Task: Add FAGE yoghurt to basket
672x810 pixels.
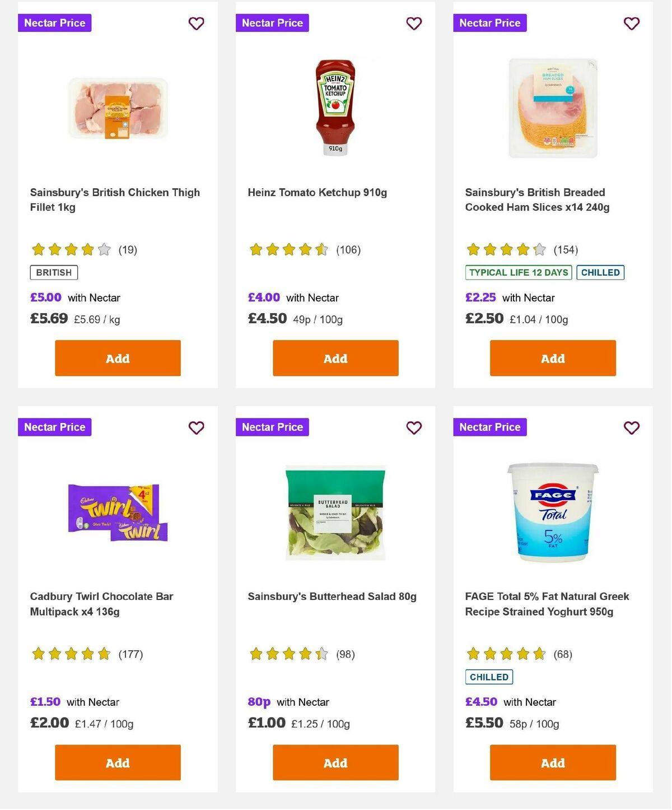Action: [552, 762]
